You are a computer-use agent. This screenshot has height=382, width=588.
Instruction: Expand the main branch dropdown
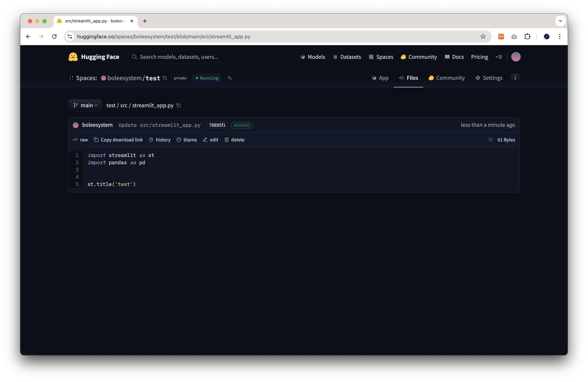pyautogui.click(x=85, y=105)
